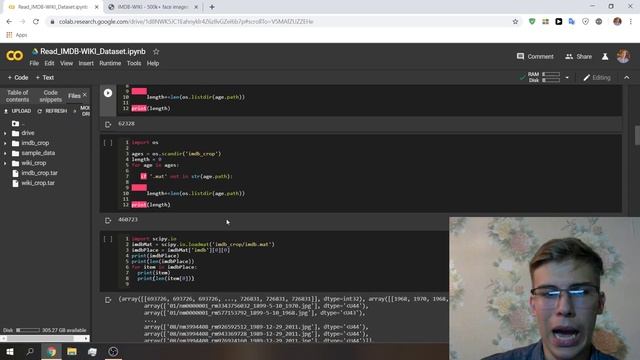Open the Edit menu

pos(49,63)
